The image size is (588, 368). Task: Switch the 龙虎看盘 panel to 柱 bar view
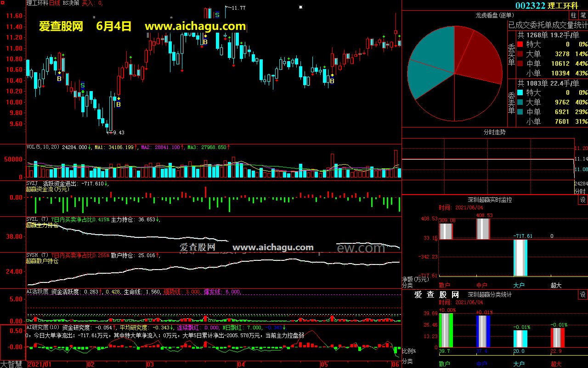tap(573, 15)
